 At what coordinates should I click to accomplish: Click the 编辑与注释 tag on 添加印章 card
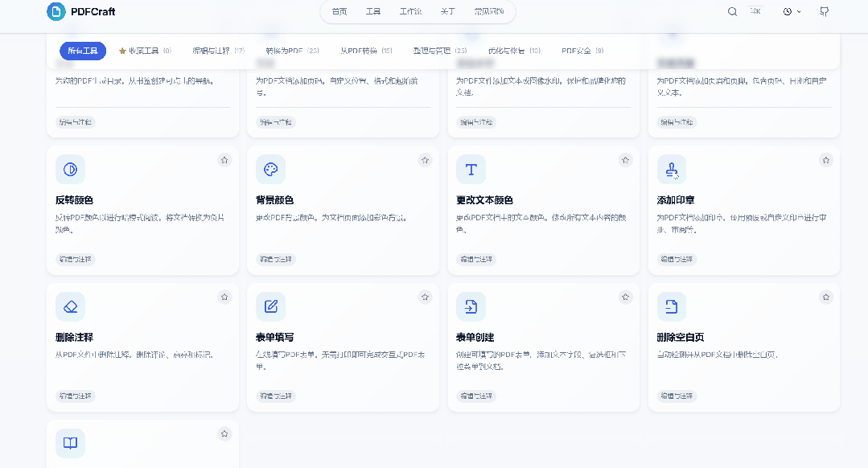(x=677, y=260)
